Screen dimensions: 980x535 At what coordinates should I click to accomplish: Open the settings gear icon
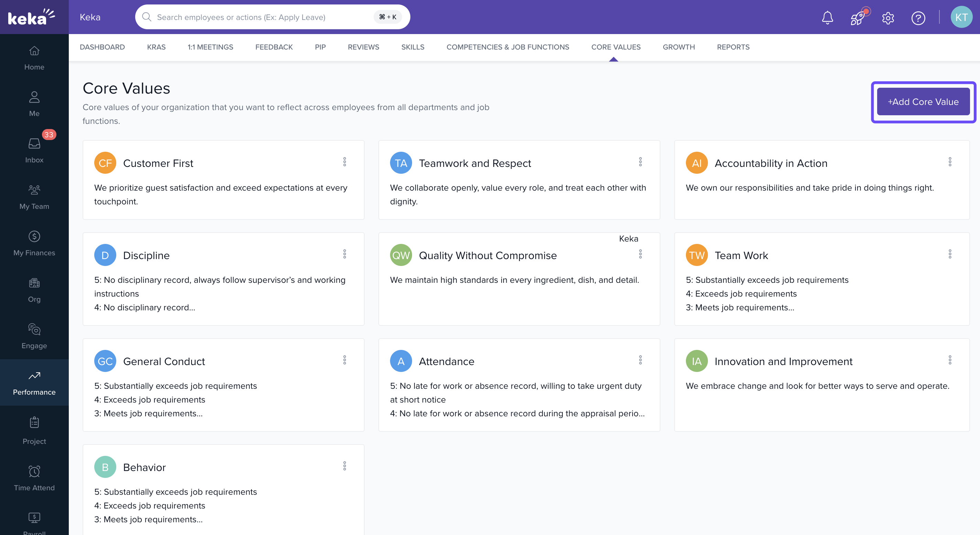tap(888, 18)
